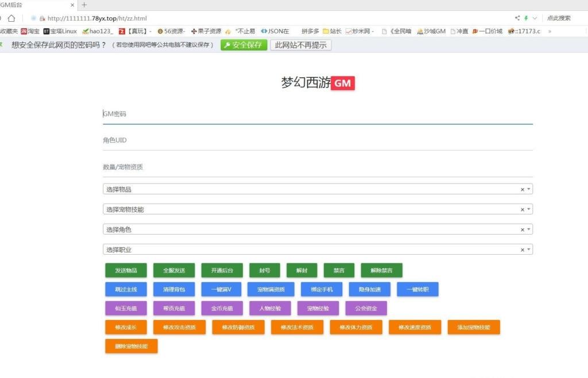Clear the 选择角色 selection with ×

point(523,229)
